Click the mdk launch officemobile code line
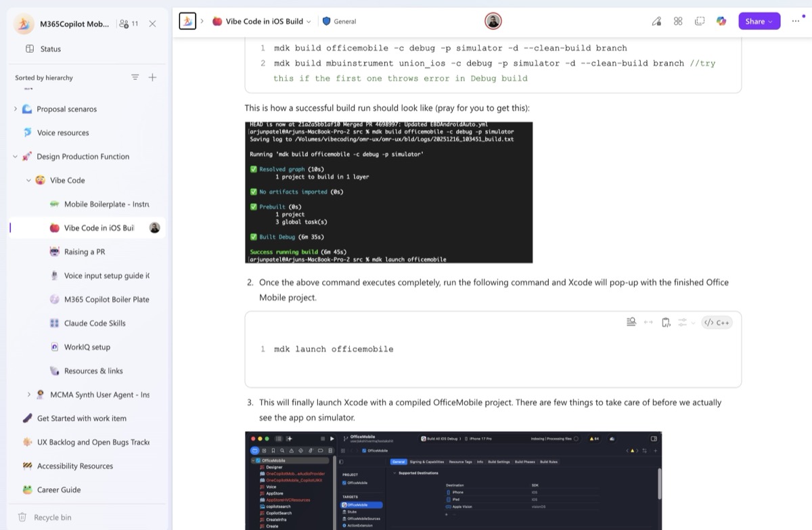 (334, 349)
